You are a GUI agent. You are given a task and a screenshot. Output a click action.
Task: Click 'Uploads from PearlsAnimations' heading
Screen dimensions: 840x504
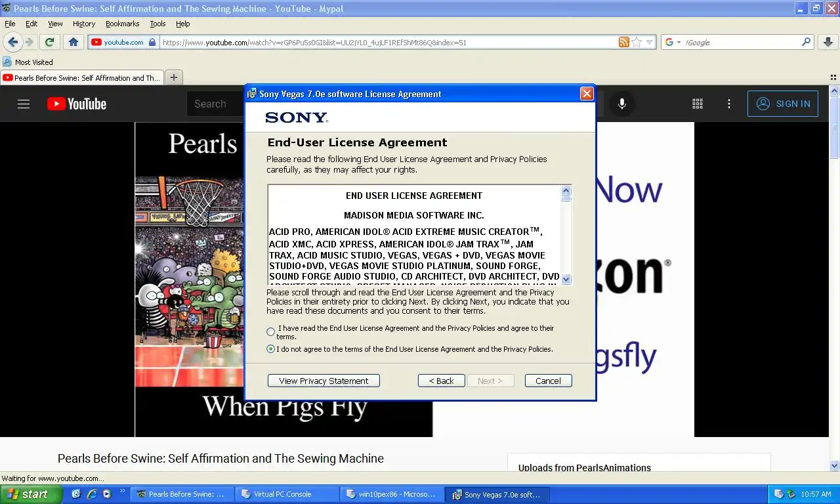point(585,468)
